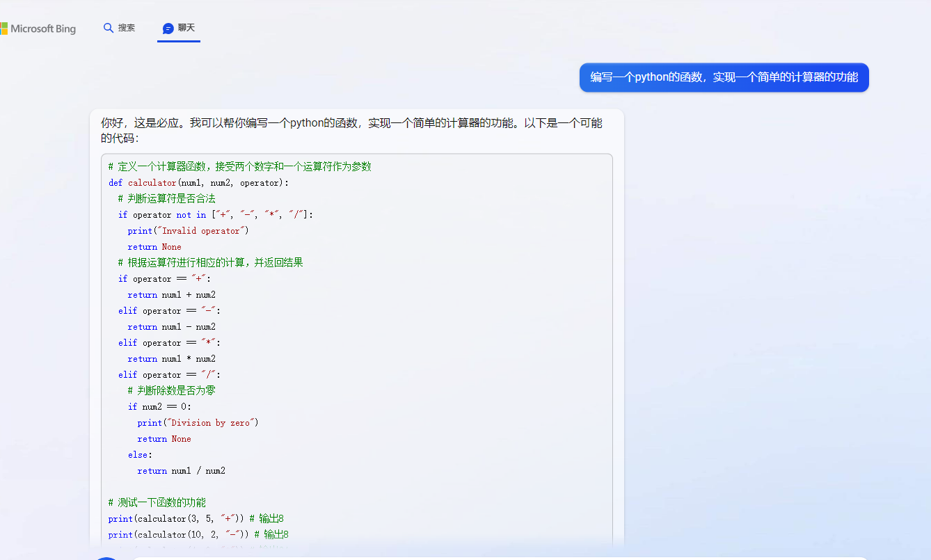Click the print(calculator(10, 2, "-")) line
Viewport: 931px width, 560px height.
pos(199,535)
